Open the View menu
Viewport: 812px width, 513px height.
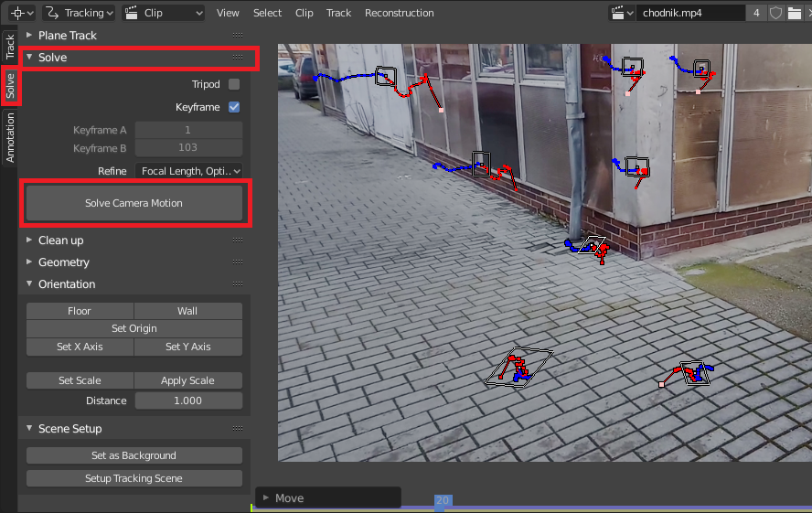coord(228,13)
